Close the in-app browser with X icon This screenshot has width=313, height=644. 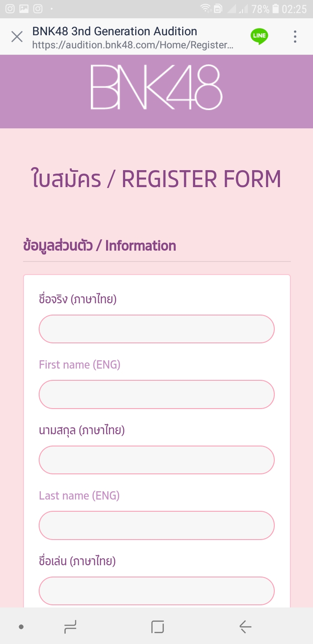[x=17, y=37]
